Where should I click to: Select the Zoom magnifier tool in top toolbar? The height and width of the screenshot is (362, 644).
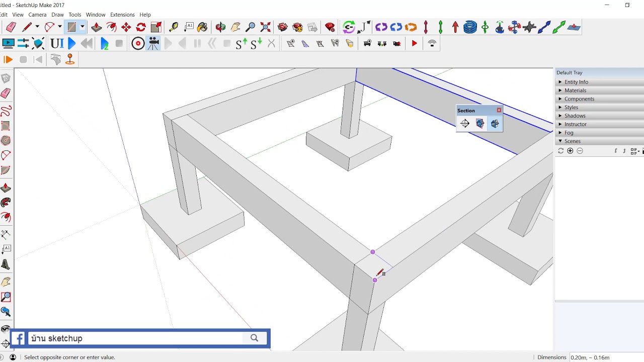(x=250, y=27)
